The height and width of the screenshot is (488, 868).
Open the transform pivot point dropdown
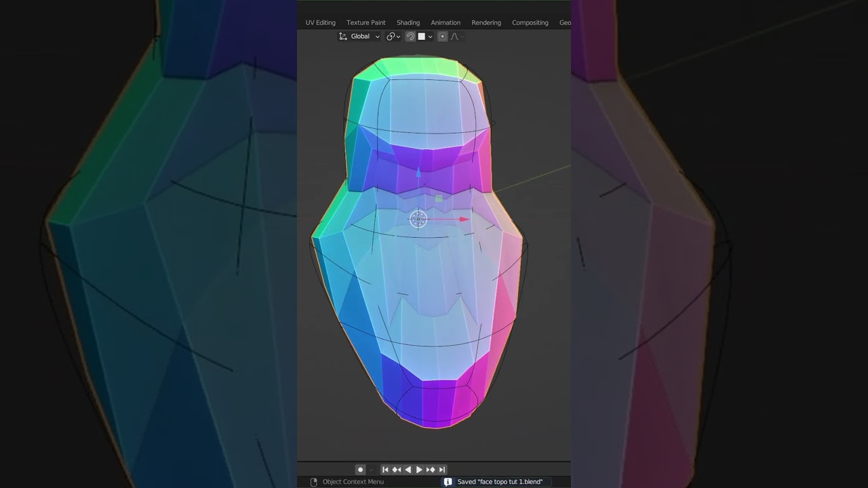[x=393, y=37]
